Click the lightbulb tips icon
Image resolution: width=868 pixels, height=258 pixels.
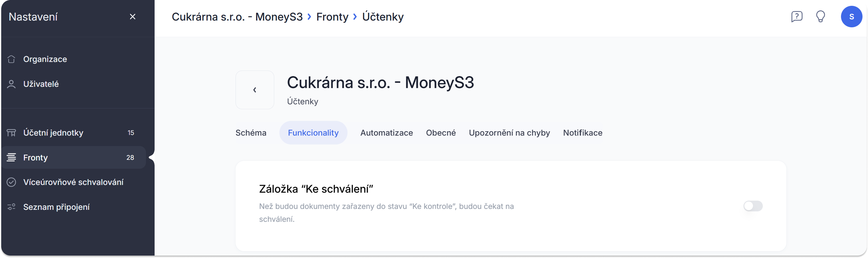click(820, 17)
